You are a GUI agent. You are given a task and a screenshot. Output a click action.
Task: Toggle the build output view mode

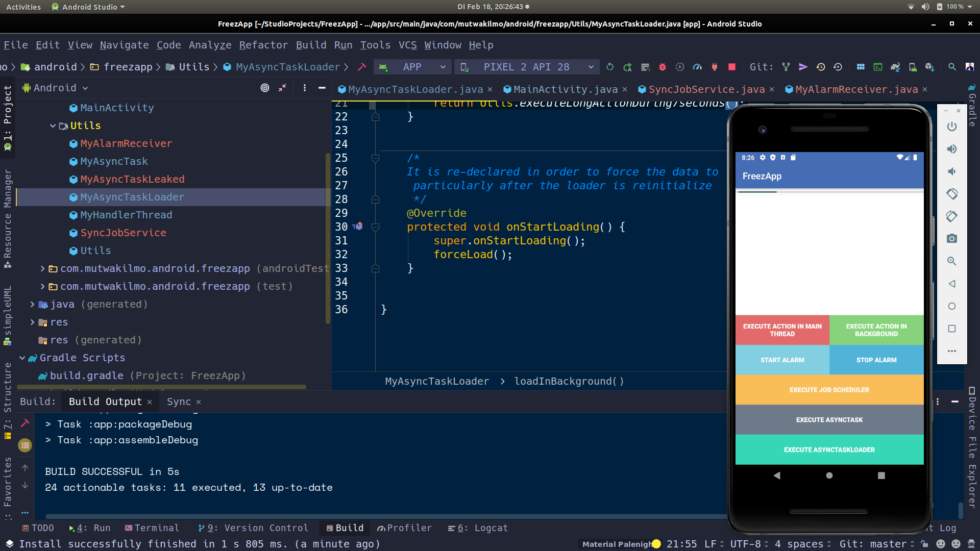[25, 445]
